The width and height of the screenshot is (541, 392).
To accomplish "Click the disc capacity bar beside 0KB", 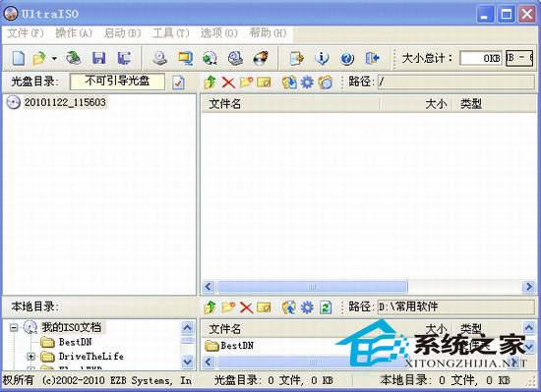I will pos(519,58).
